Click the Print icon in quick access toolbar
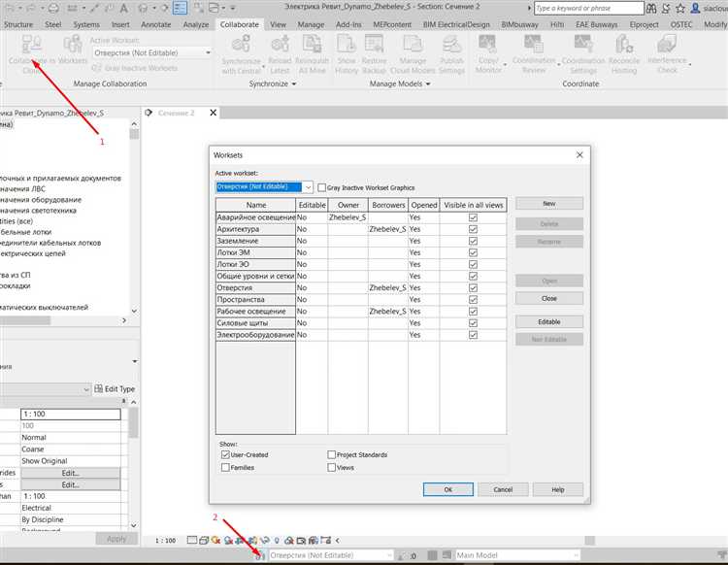This screenshot has width=728, height=565. coord(53,8)
